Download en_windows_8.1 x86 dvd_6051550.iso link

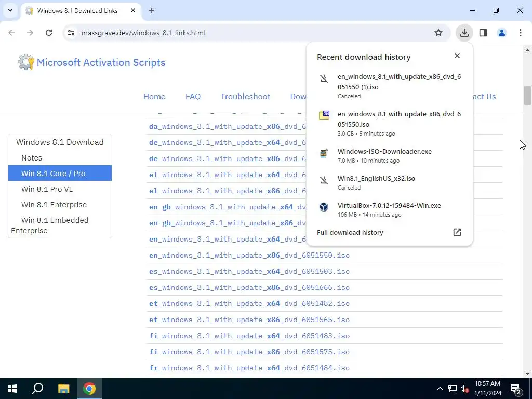249,255
